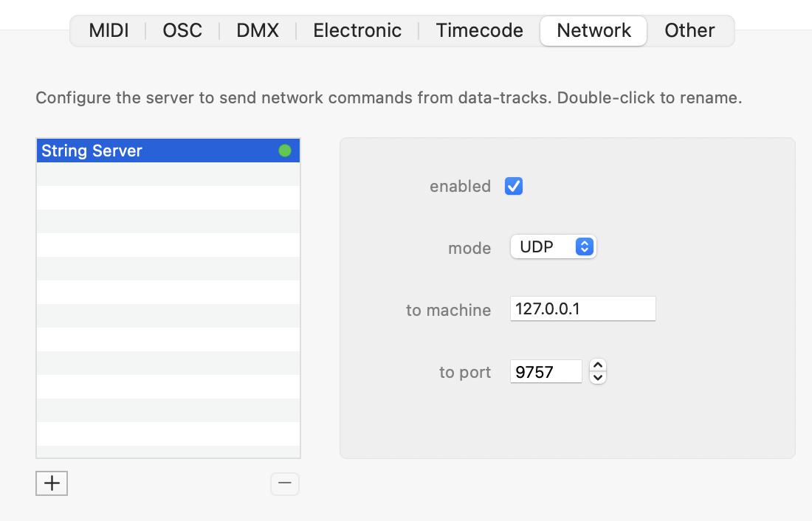
Task: Select the Electronic tab
Action: point(357,30)
